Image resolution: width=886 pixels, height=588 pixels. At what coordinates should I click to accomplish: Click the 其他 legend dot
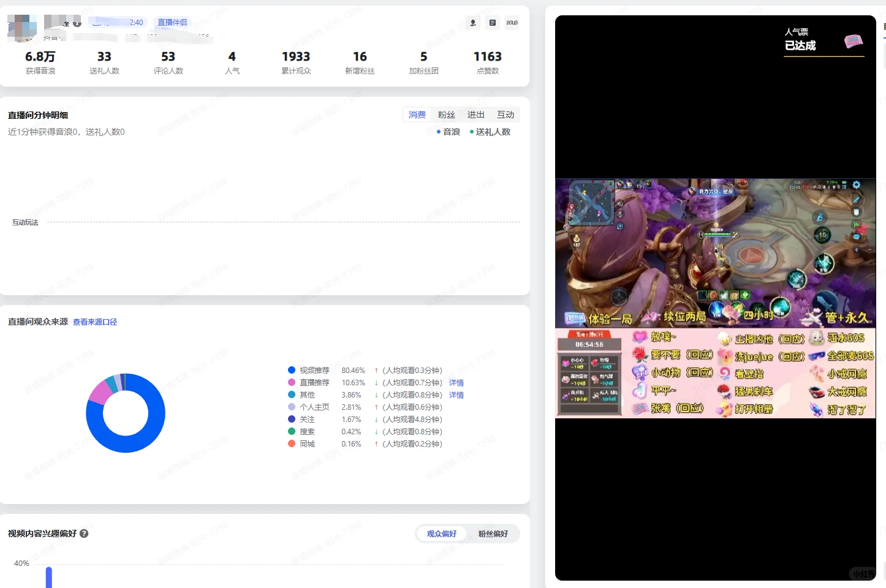292,394
